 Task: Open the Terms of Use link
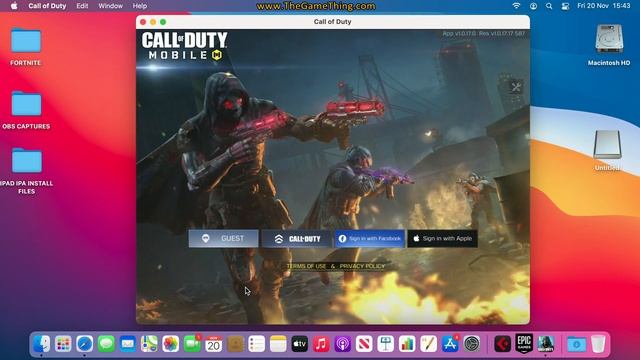coord(306,266)
